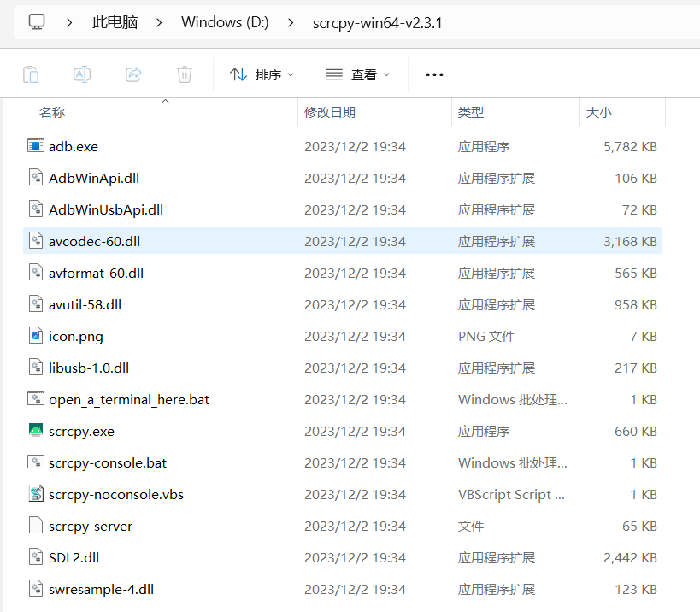
Task: Click the scrcpy-noconsole.vbs file name
Action: pos(116,495)
